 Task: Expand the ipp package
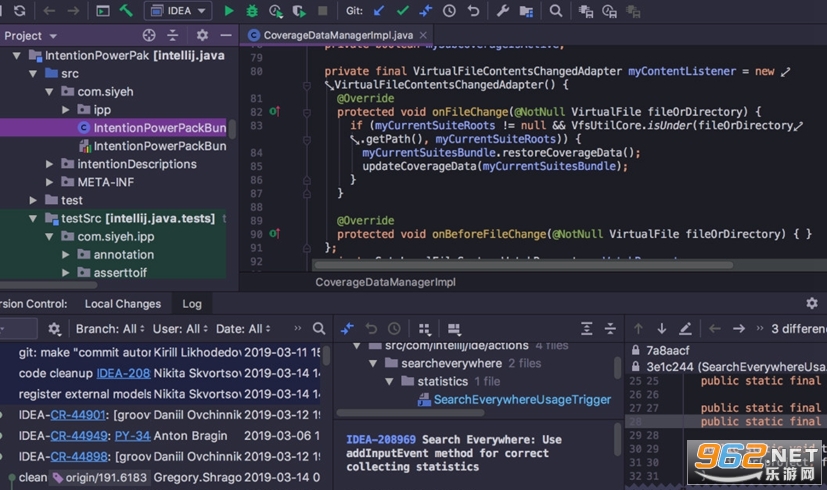click(65, 110)
